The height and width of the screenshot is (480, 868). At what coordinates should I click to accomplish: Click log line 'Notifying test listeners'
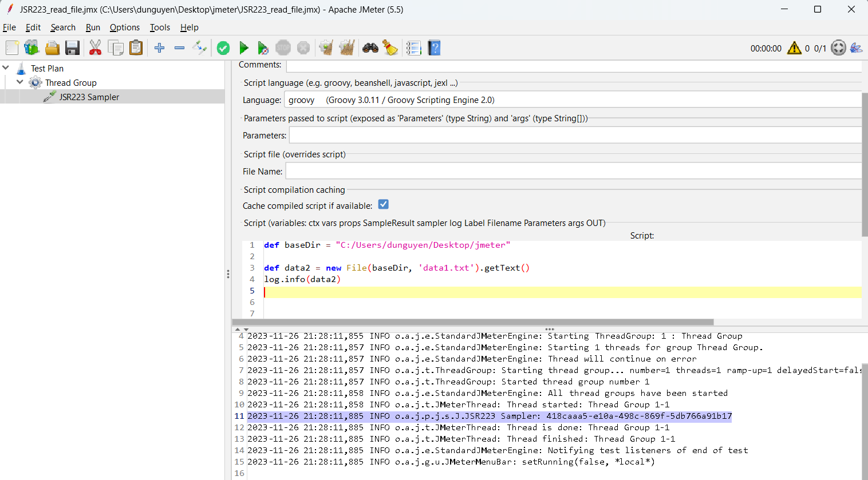(498, 450)
